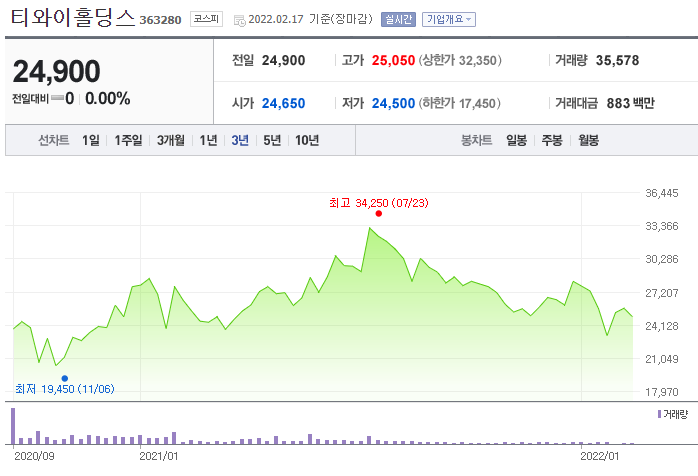Viewport: 698px width, 476px height.
Task: Click the 0.00% change value
Action: click(108, 98)
